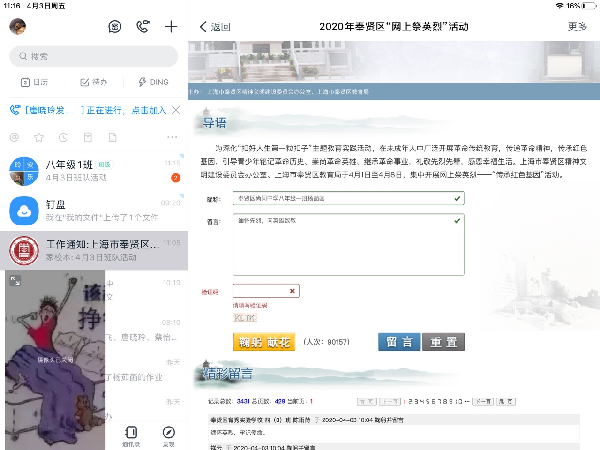Tap the floating video call thumbnail

coord(55,360)
